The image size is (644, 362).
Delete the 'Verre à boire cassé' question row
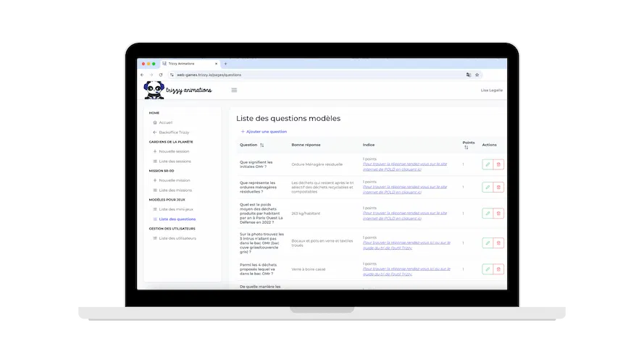(498, 269)
